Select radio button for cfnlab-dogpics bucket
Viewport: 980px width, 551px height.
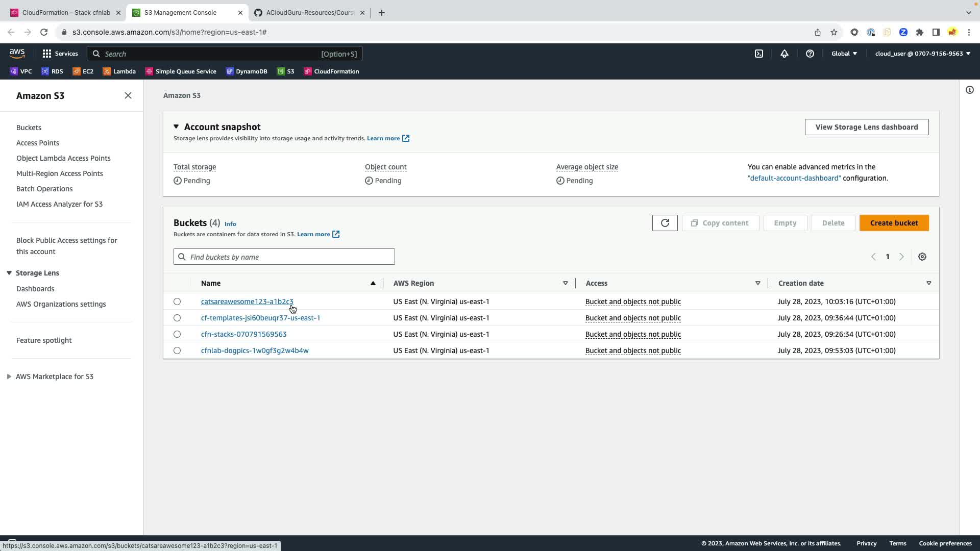pyautogui.click(x=177, y=350)
